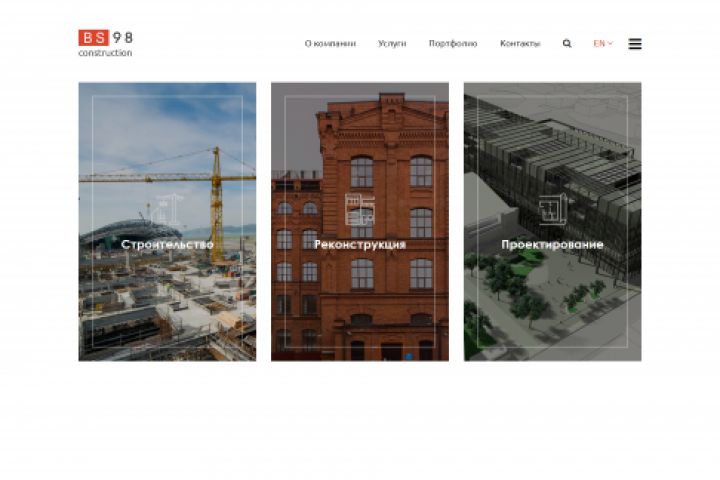Click the blueprint icon above Проектирование
The width and height of the screenshot is (720, 480).
tap(553, 209)
